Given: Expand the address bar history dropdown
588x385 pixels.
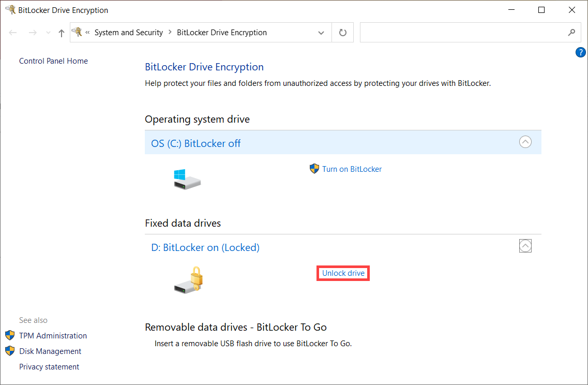Looking at the screenshot, I should 321,33.
